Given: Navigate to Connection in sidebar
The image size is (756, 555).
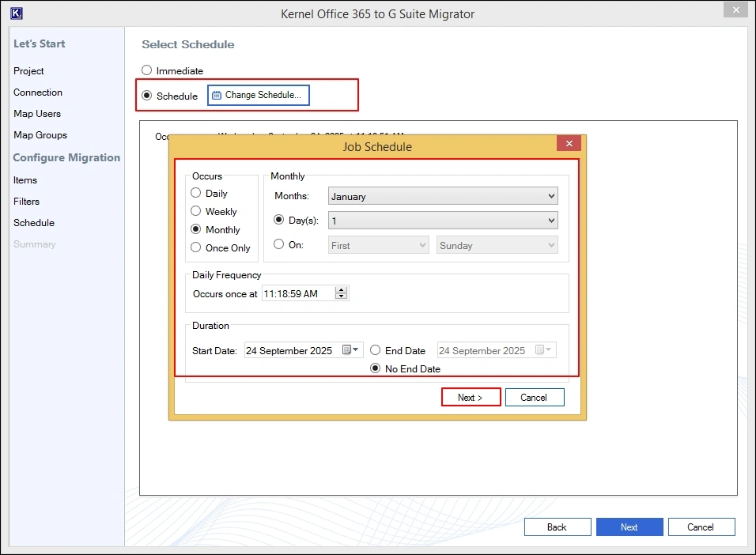Looking at the screenshot, I should coord(38,92).
